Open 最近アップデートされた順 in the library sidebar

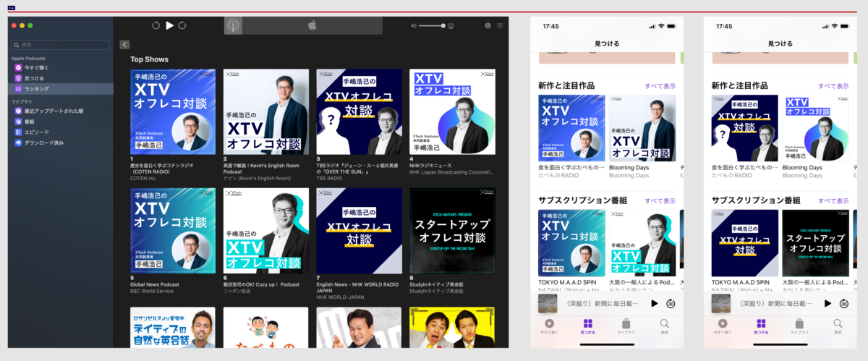(x=61, y=111)
